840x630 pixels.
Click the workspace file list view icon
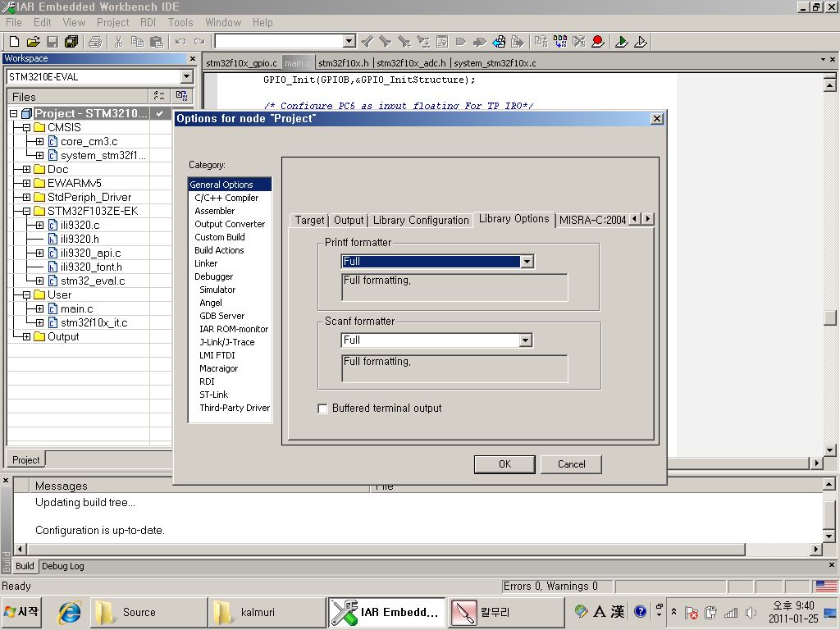point(159,96)
